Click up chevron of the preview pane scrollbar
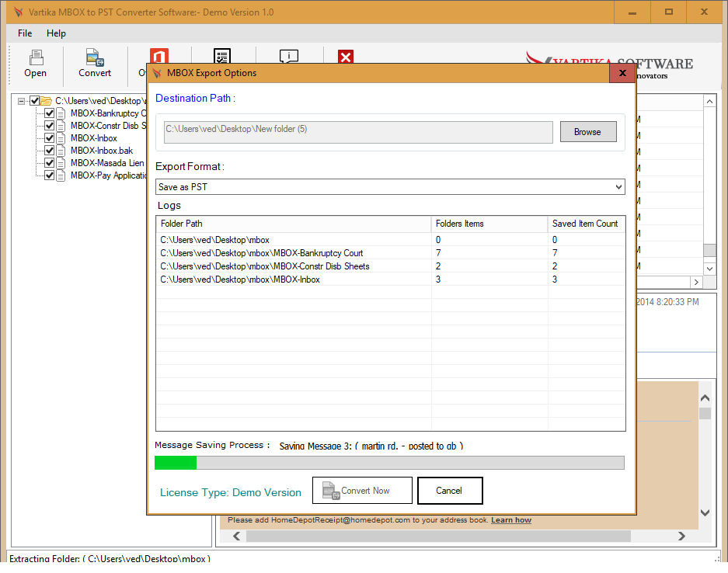This screenshot has width=728, height=573. [705, 398]
